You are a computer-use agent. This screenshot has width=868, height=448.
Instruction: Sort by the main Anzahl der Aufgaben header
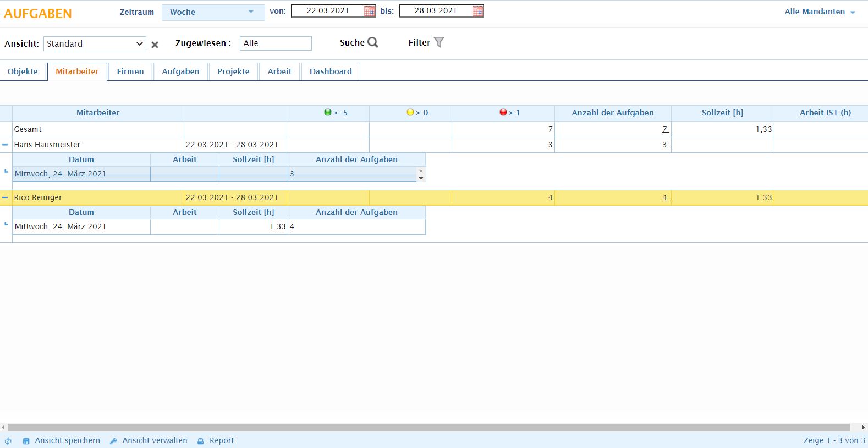613,113
